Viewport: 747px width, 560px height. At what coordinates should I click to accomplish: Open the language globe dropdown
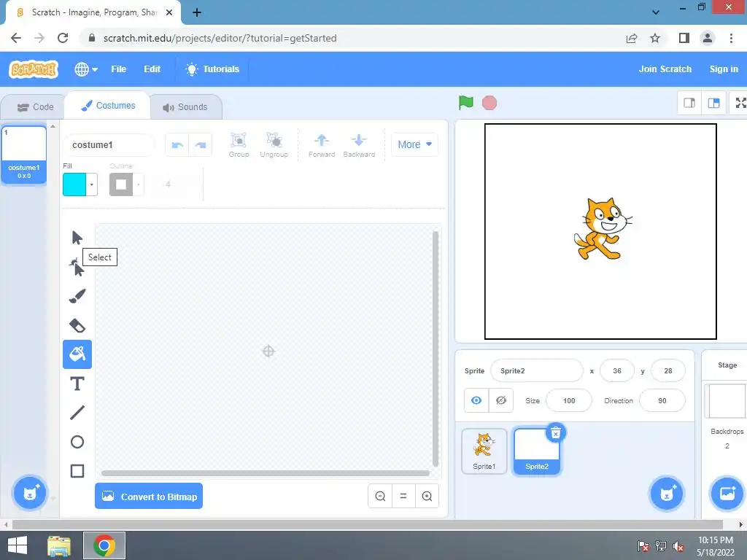[86, 69]
